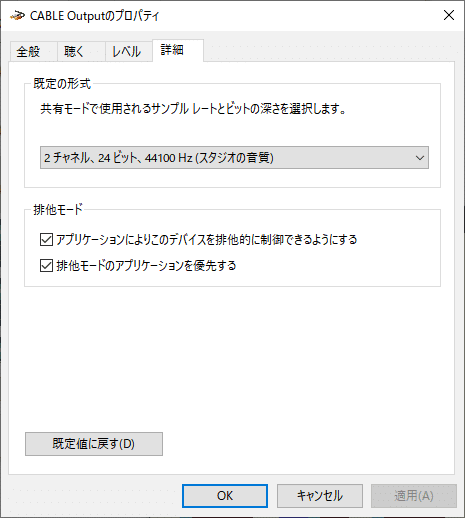Select the 詳細 tab
465x518 pixels.
pos(172,50)
